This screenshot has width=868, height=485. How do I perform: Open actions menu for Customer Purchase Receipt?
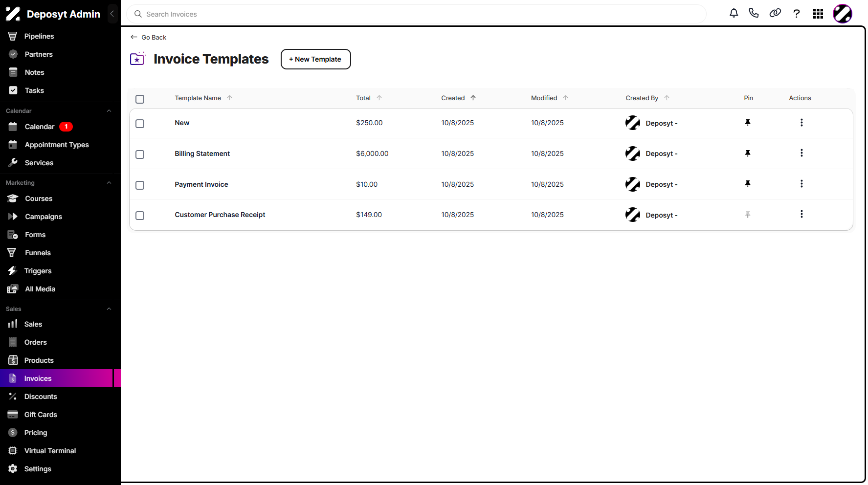[801, 214]
